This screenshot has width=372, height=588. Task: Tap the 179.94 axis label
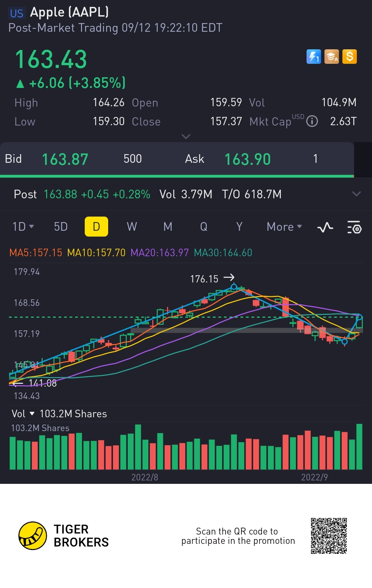click(27, 272)
